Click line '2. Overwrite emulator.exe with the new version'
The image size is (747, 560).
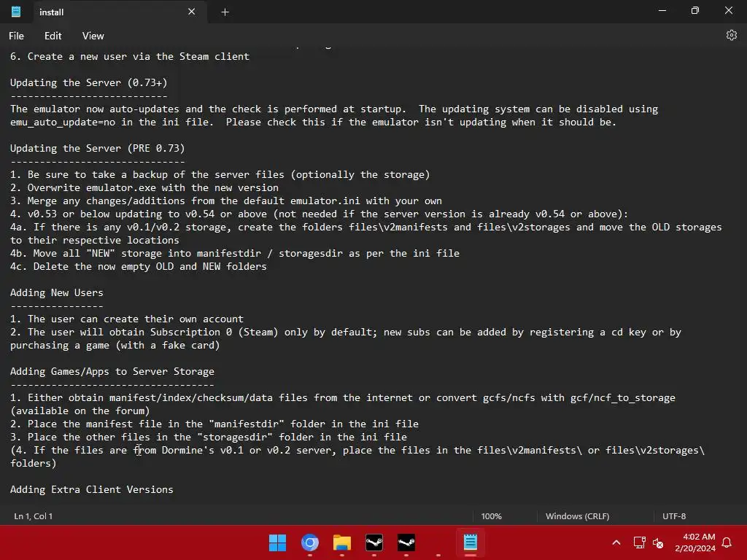pyautogui.click(x=144, y=188)
